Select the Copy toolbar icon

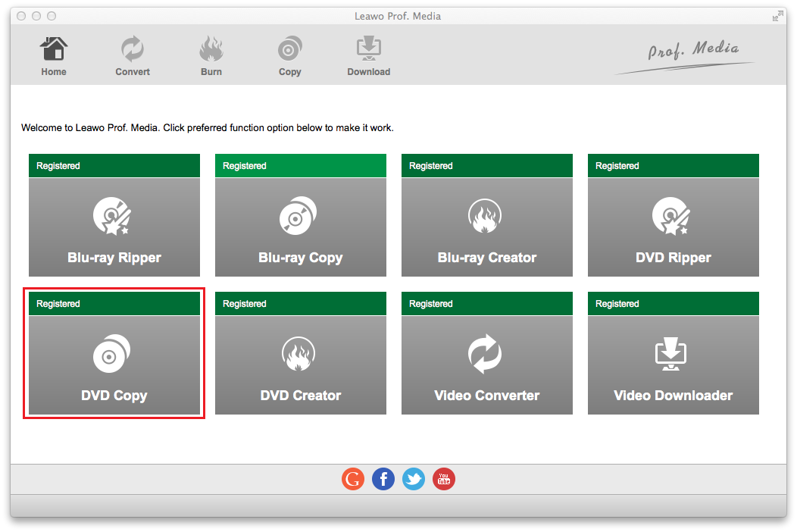289,57
